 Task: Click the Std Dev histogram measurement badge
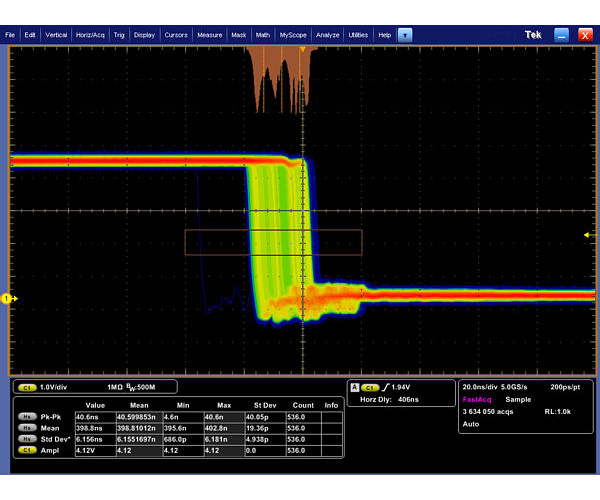pyautogui.click(x=27, y=439)
